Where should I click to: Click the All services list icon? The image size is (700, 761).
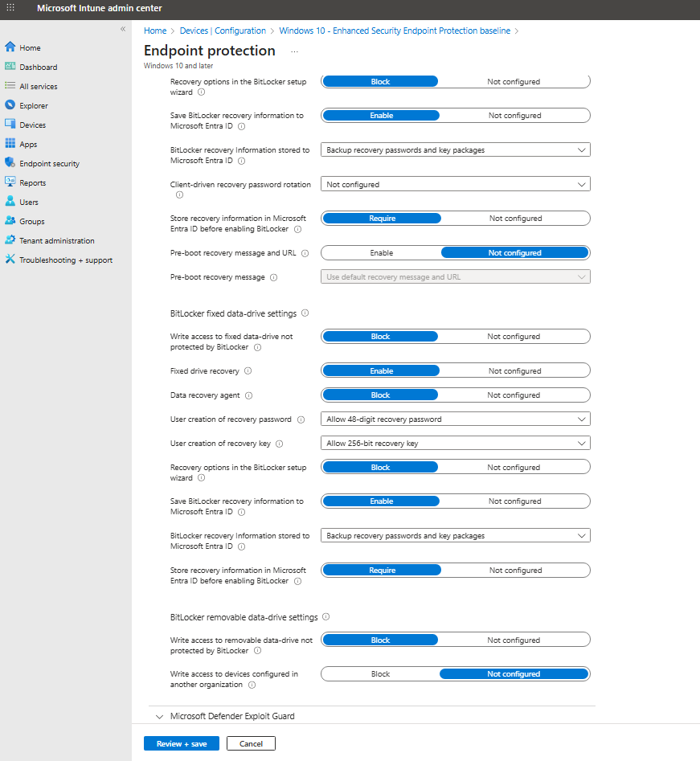(x=10, y=86)
